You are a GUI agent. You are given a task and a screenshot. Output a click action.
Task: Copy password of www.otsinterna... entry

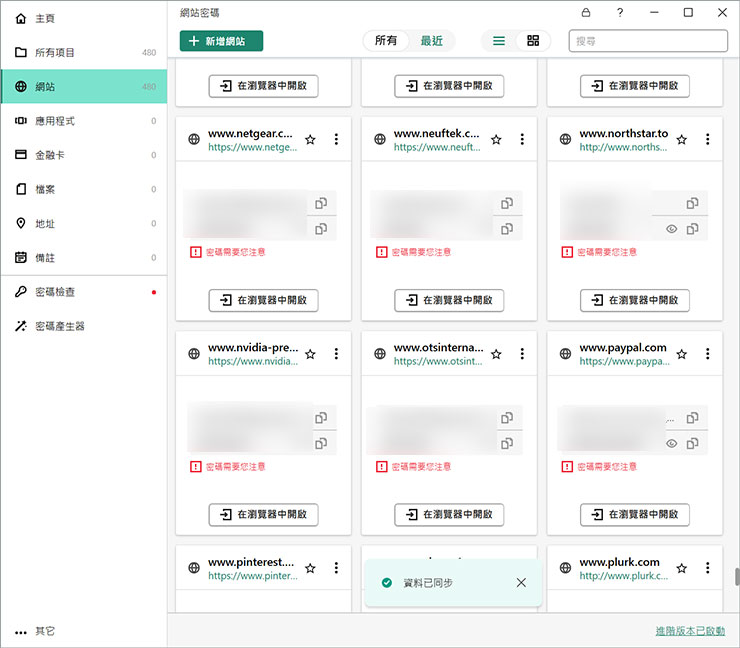click(507, 443)
